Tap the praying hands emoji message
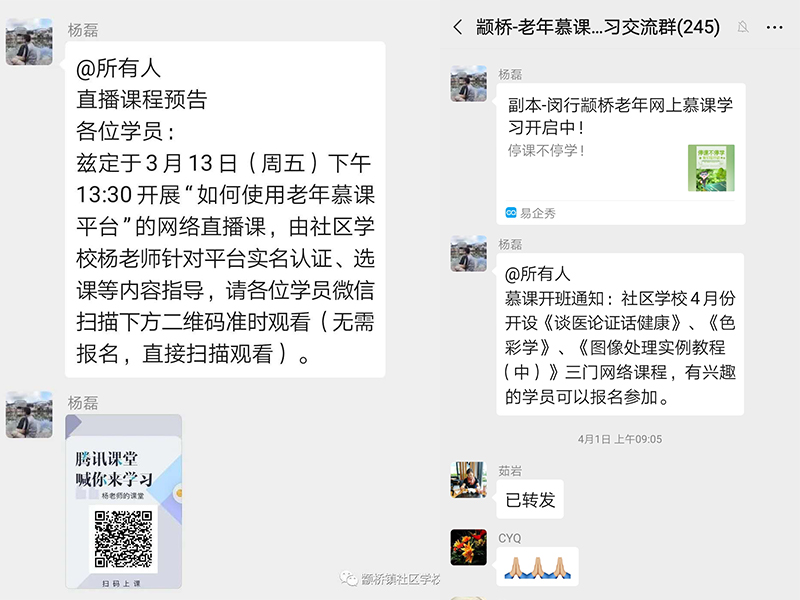The image size is (800, 600). [x=537, y=567]
